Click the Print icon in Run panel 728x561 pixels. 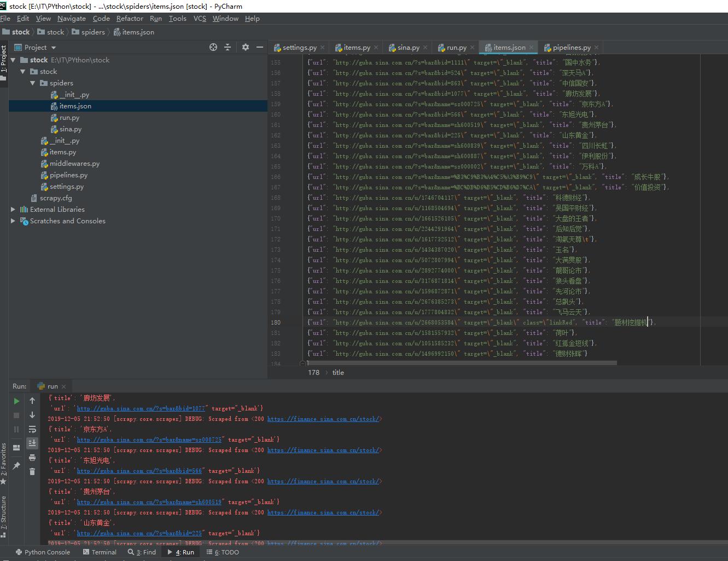(32, 458)
